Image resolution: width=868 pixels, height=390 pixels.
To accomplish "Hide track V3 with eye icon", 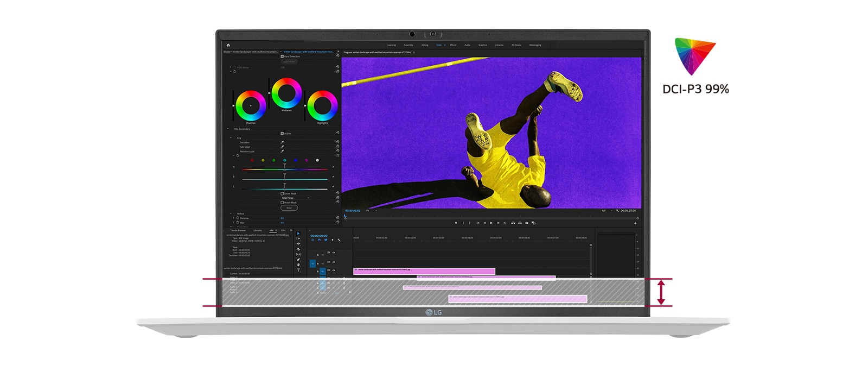I will tap(334, 253).
